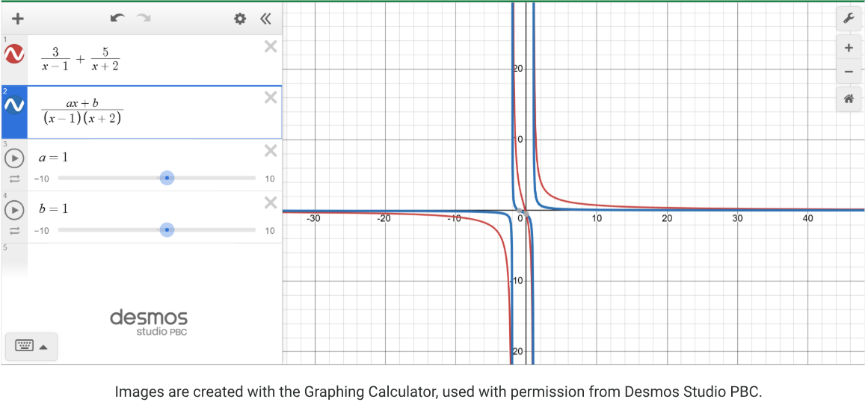Play the animation for slider b
The image size is (868, 402).
click(14, 210)
